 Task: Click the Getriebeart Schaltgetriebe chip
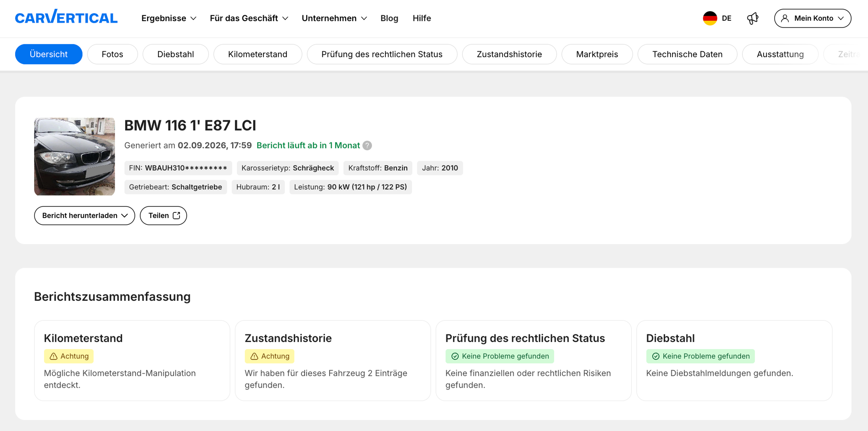coord(176,187)
